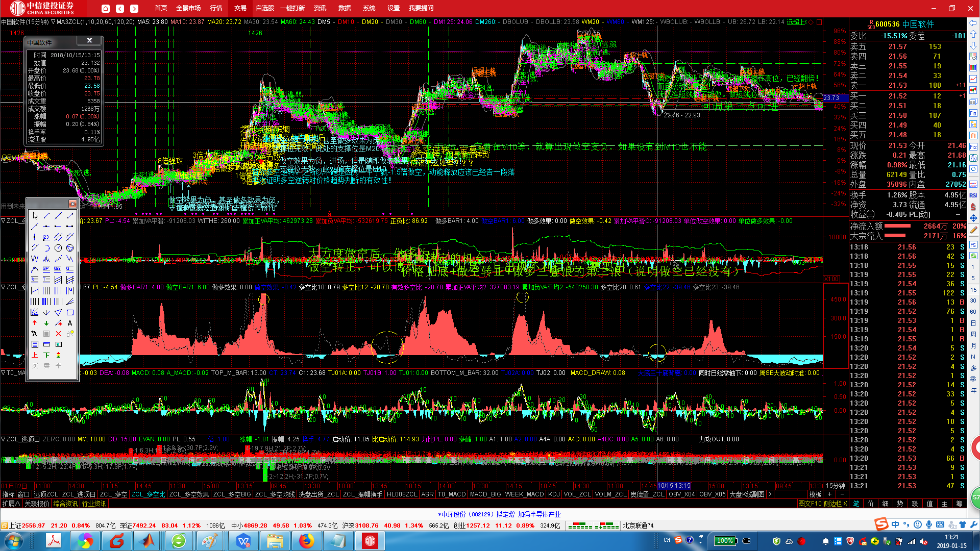Switch to yearly 年 period

[973, 390]
